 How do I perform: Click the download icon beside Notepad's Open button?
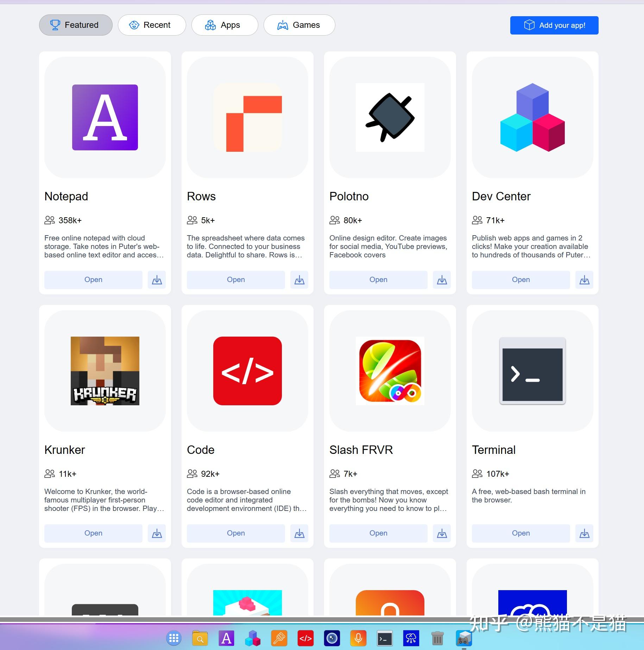tap(157, 280)
